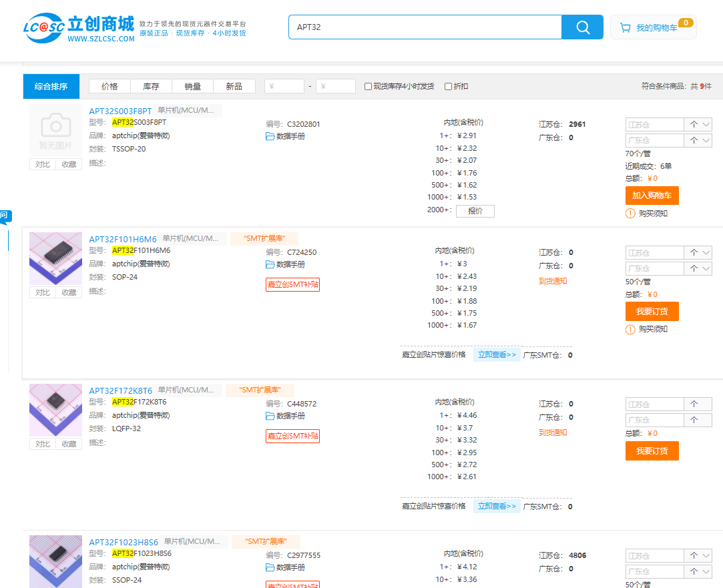Viewport: 723px width, 588px height.
Task: Focus the APT32 search box
Action: pyautogui.click(x=425, y=27)
